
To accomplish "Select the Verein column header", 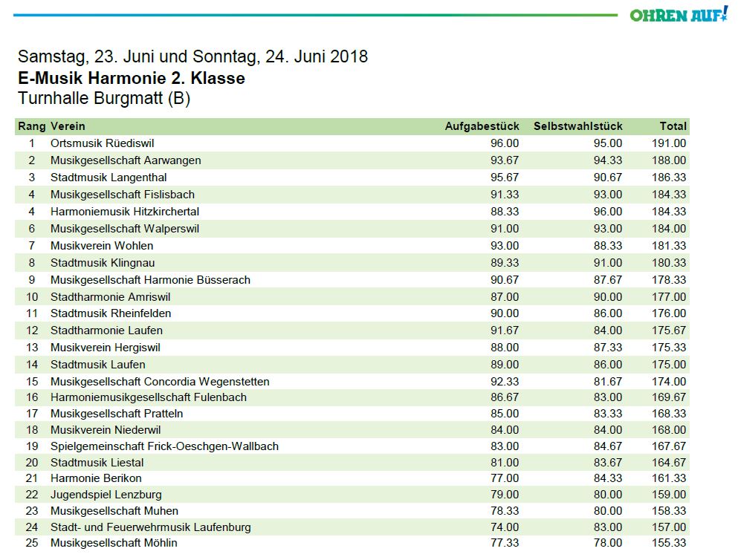I will click(68, 126).
